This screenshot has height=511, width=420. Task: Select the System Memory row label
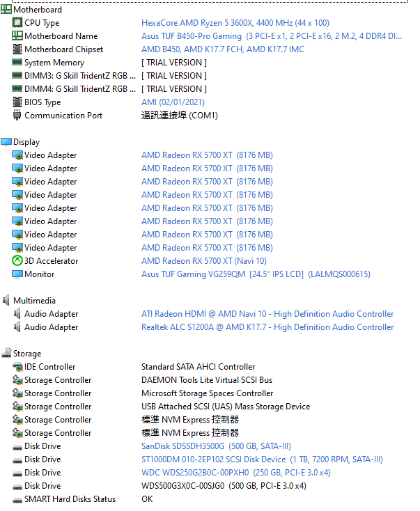(x=54, y=63)
